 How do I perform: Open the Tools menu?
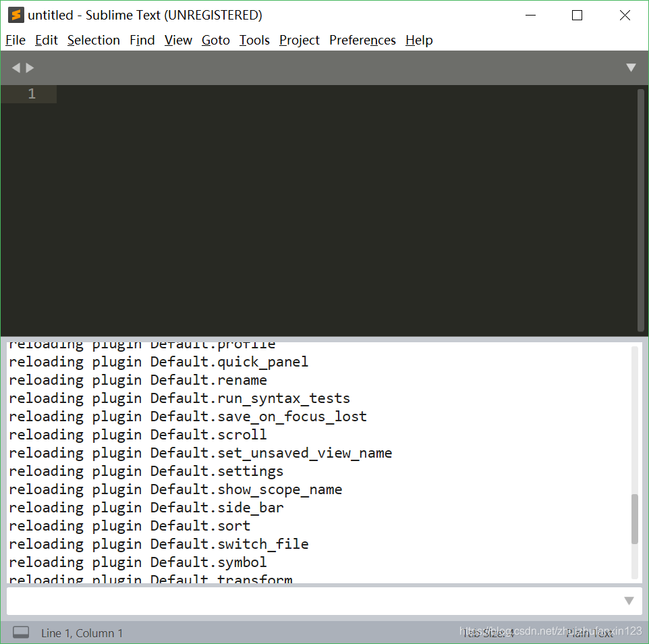254,41
